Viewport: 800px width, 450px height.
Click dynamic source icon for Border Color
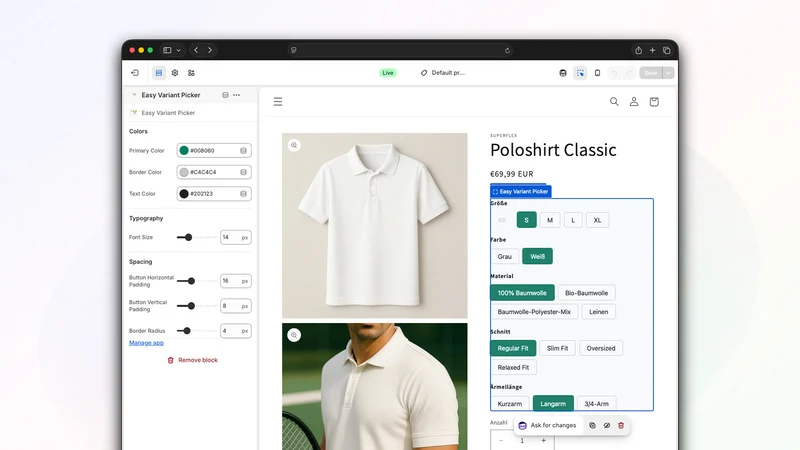tap(243, 172)
